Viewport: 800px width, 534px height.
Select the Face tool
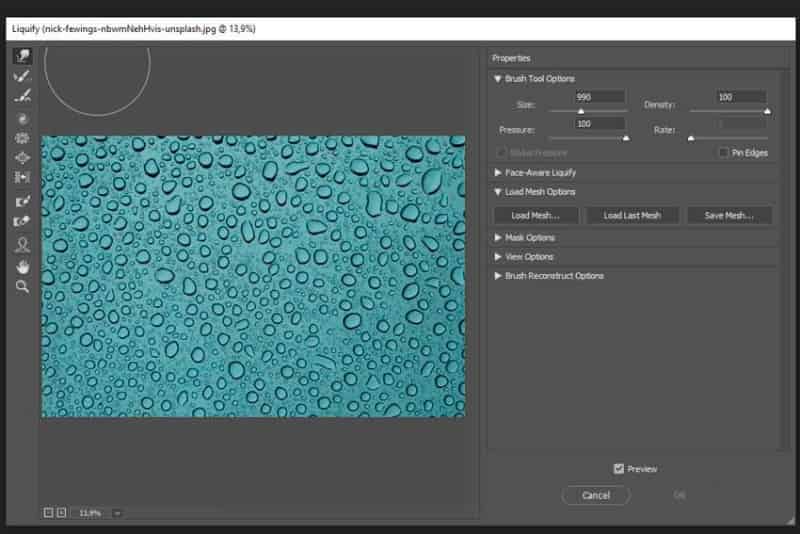point(22,245)
